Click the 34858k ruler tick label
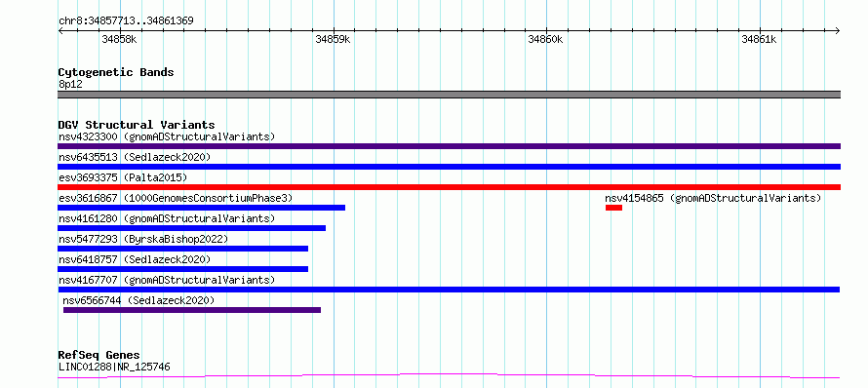Image resolution: width=868 pixels, height=388 pixels. (120, 39)
